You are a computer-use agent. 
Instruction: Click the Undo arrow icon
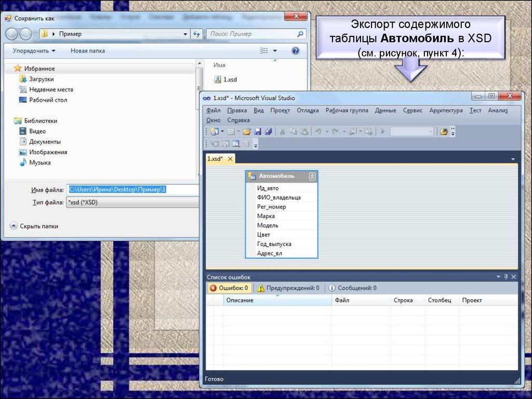318,132
